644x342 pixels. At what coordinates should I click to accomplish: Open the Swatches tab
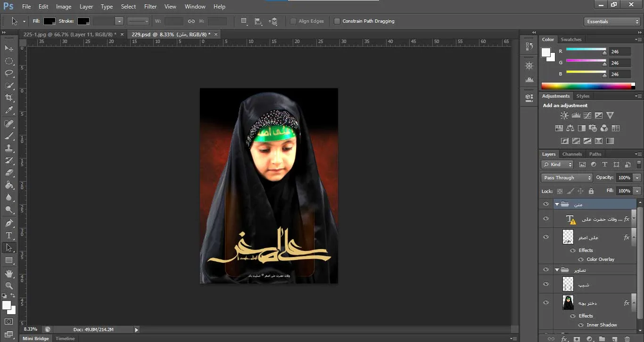coord(571,40)
